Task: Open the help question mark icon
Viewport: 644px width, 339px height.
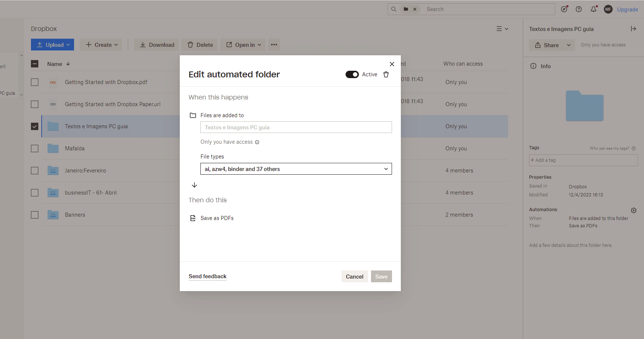Action: pos(579,9)
